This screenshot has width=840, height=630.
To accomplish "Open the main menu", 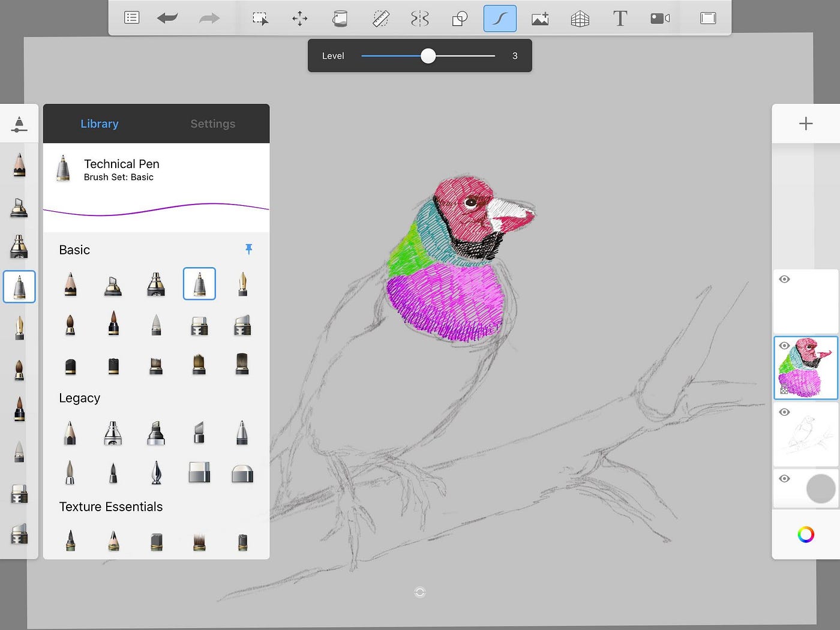I will click(131, 18).
